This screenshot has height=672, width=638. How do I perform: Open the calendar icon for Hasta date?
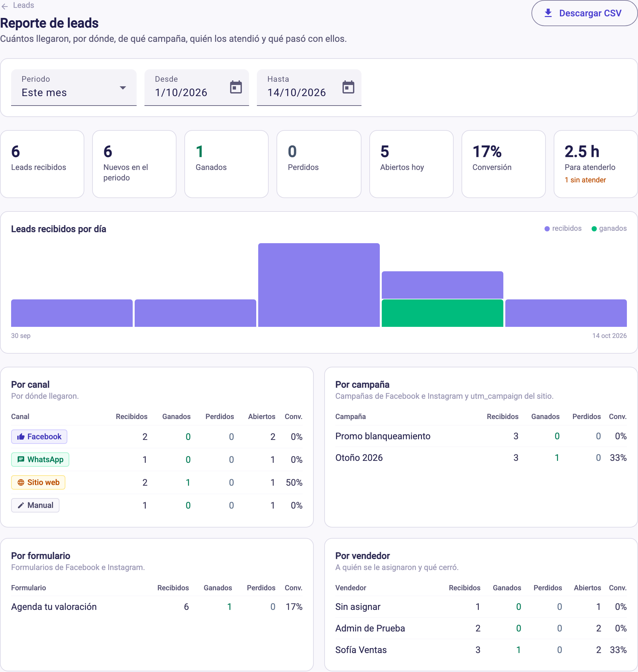pyautogui.click(x=348, y=87)
